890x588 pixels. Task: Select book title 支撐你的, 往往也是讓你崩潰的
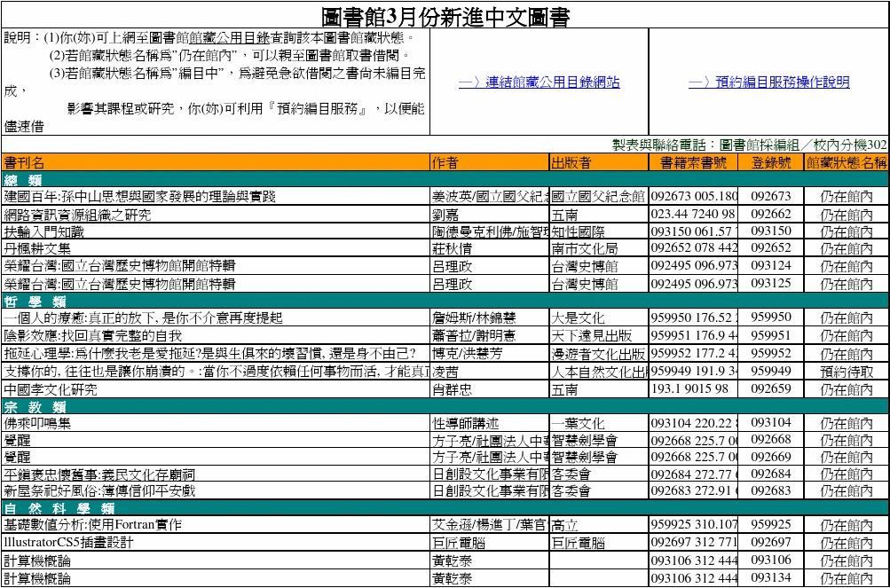(x=216, y=372)
